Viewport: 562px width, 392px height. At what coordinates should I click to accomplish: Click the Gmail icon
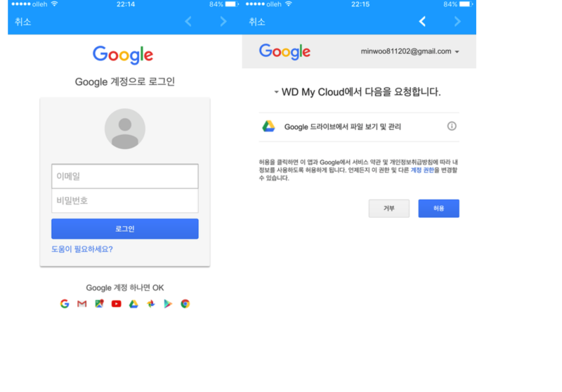[x=81, y=304]
